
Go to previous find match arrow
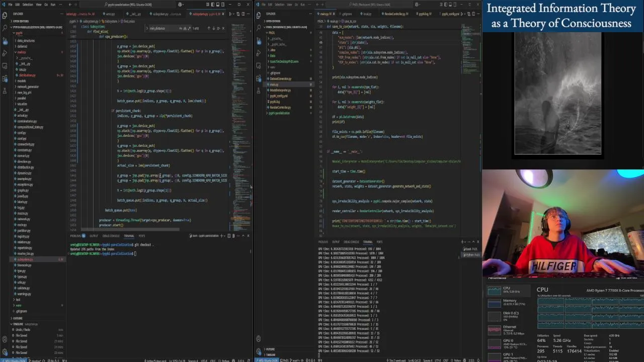point(209,28)
